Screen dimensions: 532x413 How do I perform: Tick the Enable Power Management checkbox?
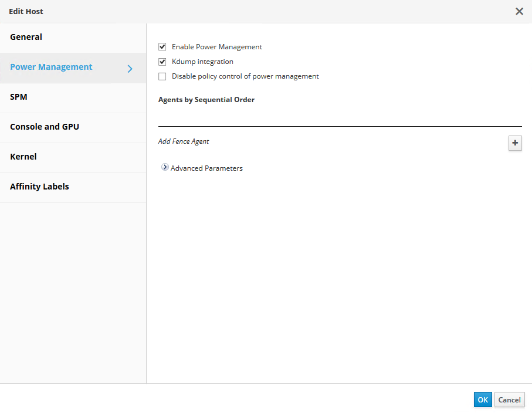pyautogui.click(x=162, y=47)
